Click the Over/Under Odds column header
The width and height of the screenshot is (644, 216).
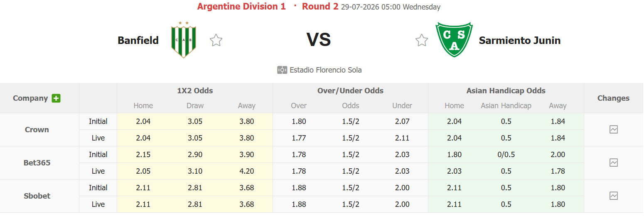350,90
